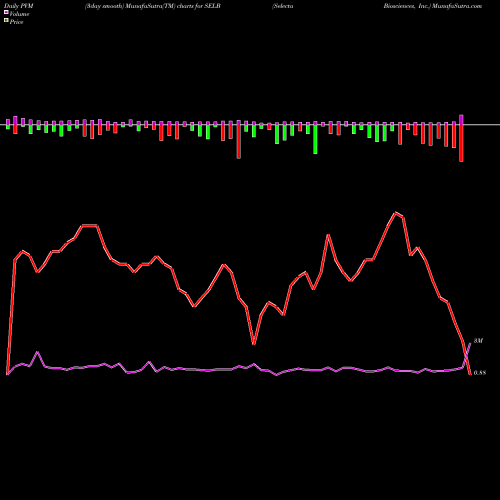
Task: Click the Price legend color swatch
Action: coord(6,21)
